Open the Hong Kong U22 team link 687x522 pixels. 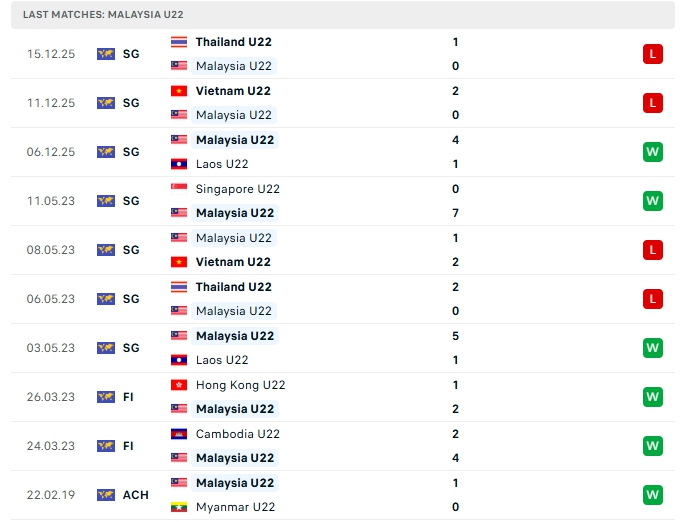pos(240,385)
